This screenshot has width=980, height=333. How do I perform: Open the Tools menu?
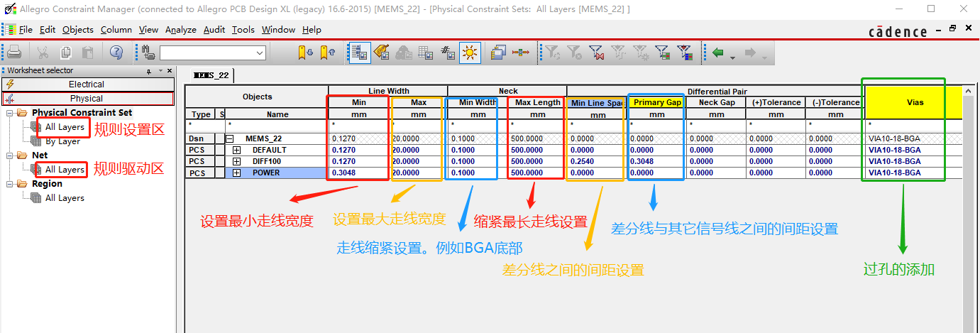pos(243,30)
